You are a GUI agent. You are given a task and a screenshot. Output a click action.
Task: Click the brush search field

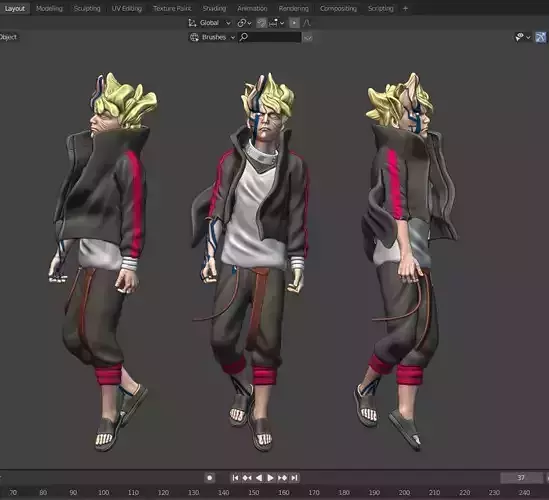tap(270, 37)
